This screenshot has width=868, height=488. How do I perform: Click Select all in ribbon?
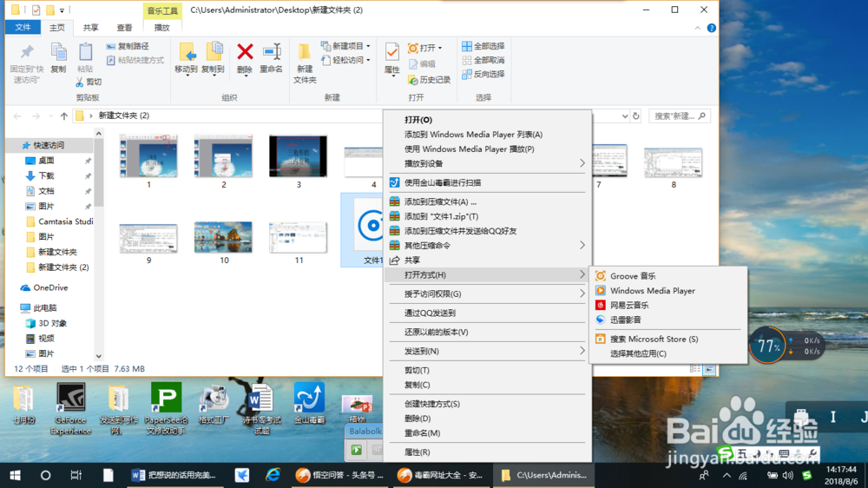point(483,46)
